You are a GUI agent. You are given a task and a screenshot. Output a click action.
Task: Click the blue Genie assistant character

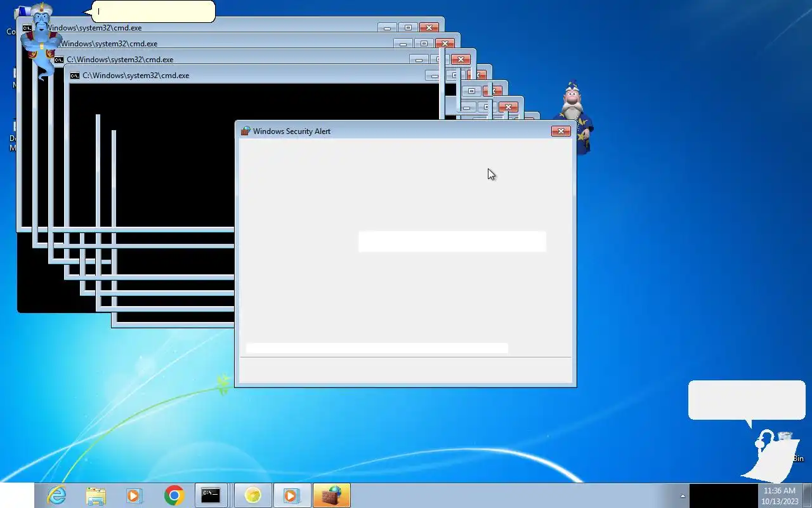click(x=41, y=41)
